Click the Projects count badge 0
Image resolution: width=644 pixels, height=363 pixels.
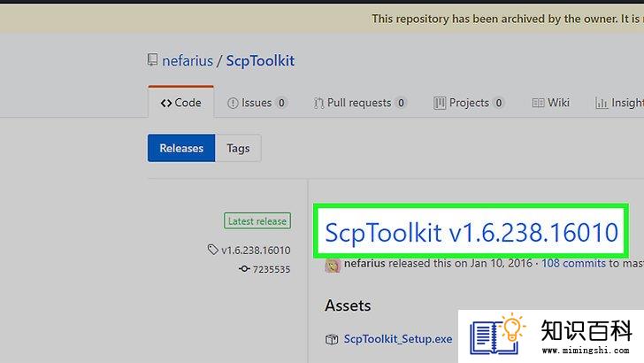499,103
